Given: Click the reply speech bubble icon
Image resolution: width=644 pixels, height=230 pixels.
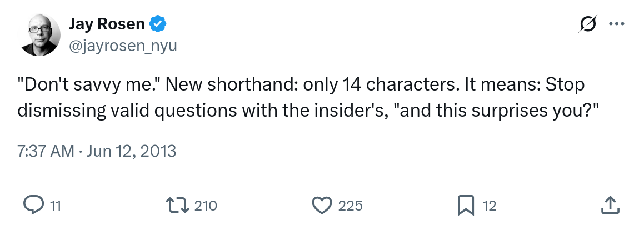Looking at the screenshot, I should point(34,206).
